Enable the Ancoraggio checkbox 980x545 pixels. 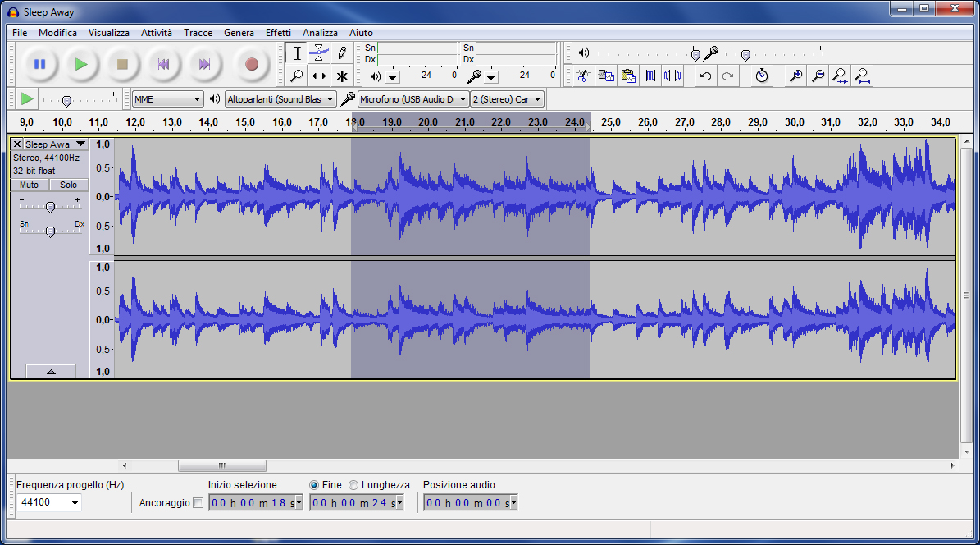[198, 503]
